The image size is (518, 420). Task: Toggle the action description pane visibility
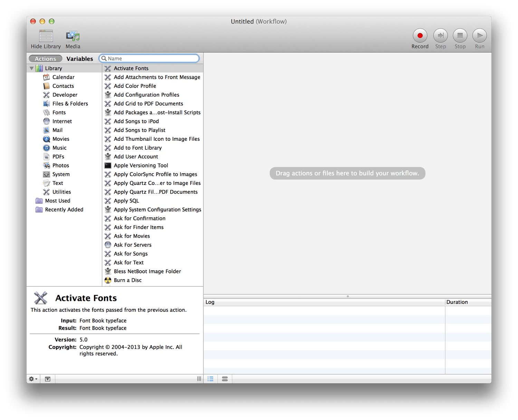(x=48, y=379)
